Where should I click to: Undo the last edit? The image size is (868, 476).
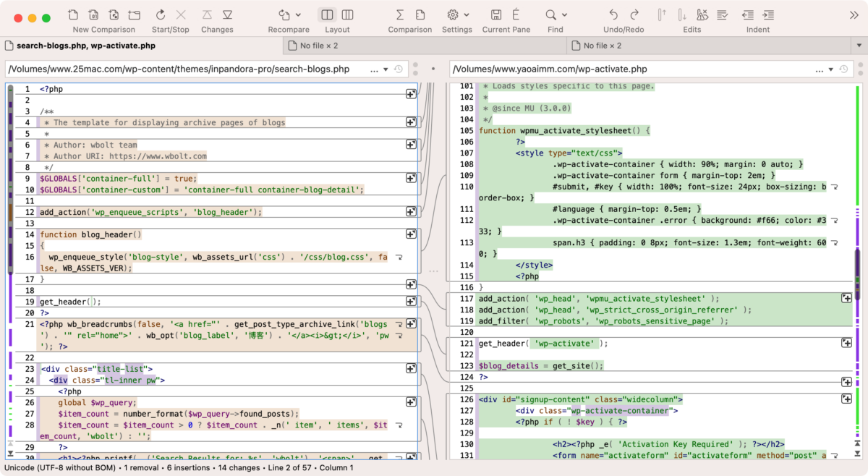click(x=613, y=14)
